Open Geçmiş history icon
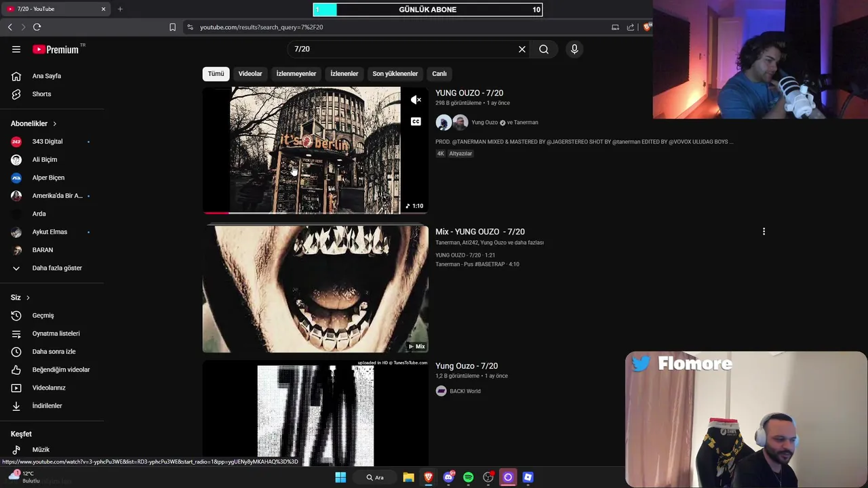This screenshot has height=488, width=868. tap(16, 316)
